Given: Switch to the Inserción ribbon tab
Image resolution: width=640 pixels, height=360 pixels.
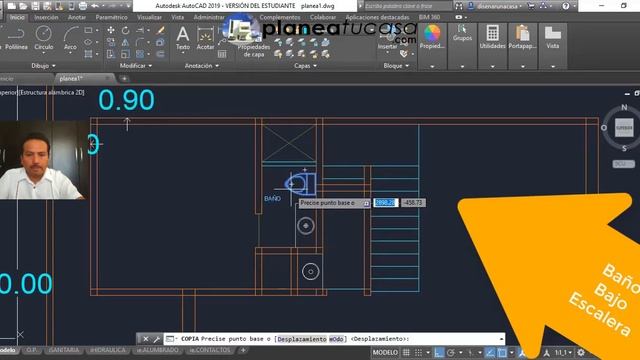Looking at the screenshot, I should [46, 18].
